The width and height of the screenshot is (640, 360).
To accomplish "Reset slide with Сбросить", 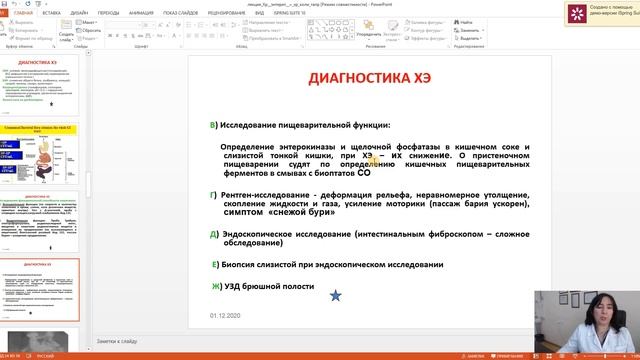I will [89, 31].
